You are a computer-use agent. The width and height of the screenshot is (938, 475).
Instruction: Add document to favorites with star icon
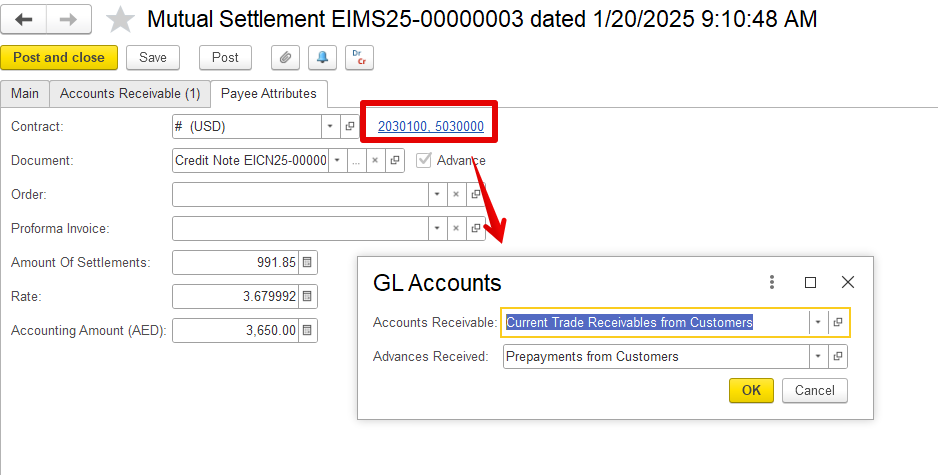(120, 20)
